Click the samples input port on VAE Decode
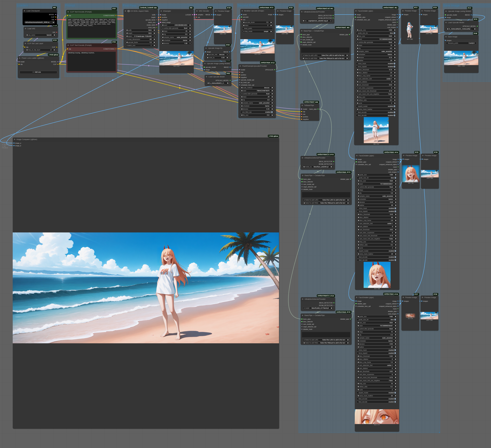 coord(196,15)
